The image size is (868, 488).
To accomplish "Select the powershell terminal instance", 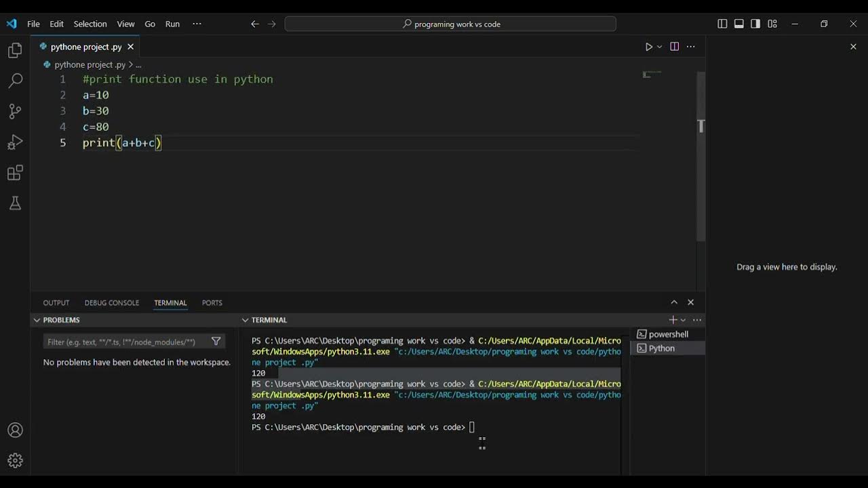I will 668,334.
